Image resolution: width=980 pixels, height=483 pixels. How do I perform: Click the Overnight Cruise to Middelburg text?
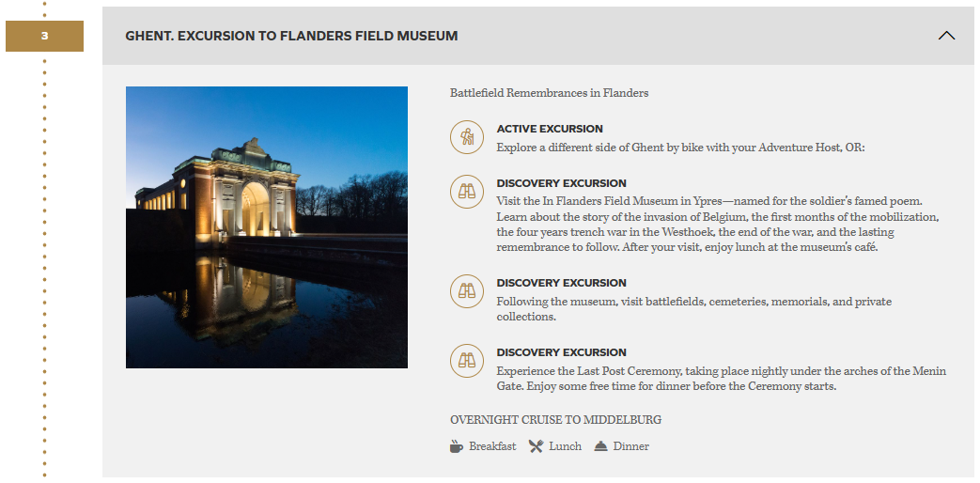pyautogui.click(x=555, y=419)
